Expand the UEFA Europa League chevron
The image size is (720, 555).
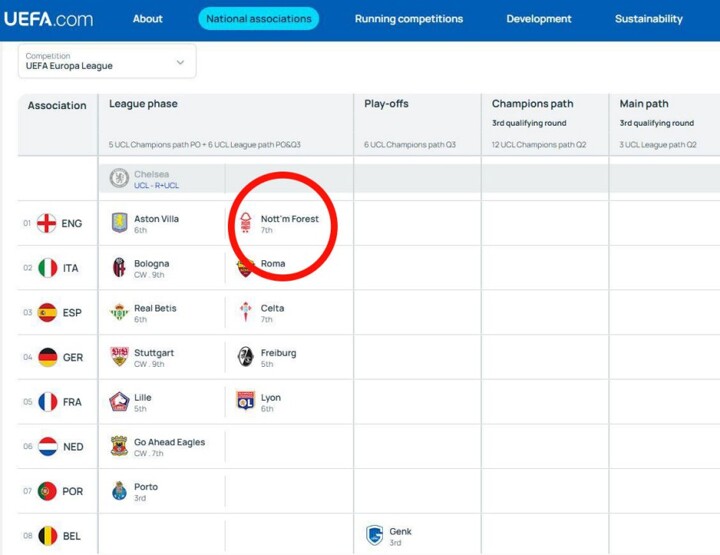click(180, 62)
